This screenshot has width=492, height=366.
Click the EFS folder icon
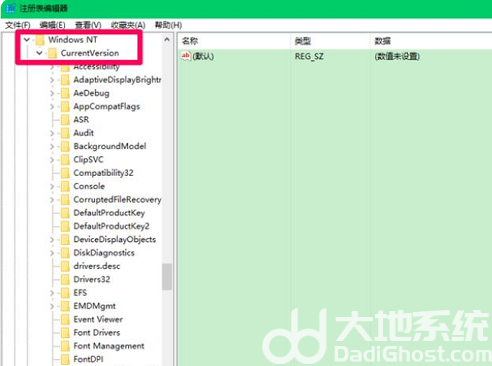tap(65, 293)
